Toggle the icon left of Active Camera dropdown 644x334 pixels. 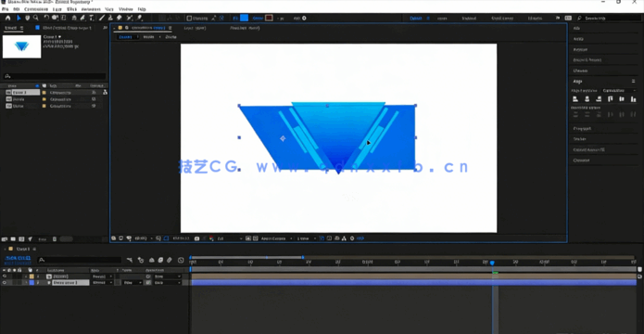coord(255,238)
